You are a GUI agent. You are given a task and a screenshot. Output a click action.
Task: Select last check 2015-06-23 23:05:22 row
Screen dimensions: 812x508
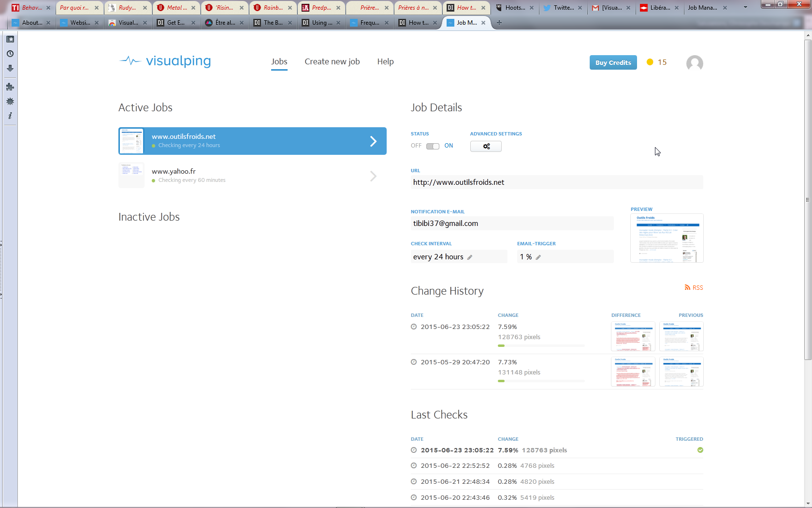tap(557, 450)
